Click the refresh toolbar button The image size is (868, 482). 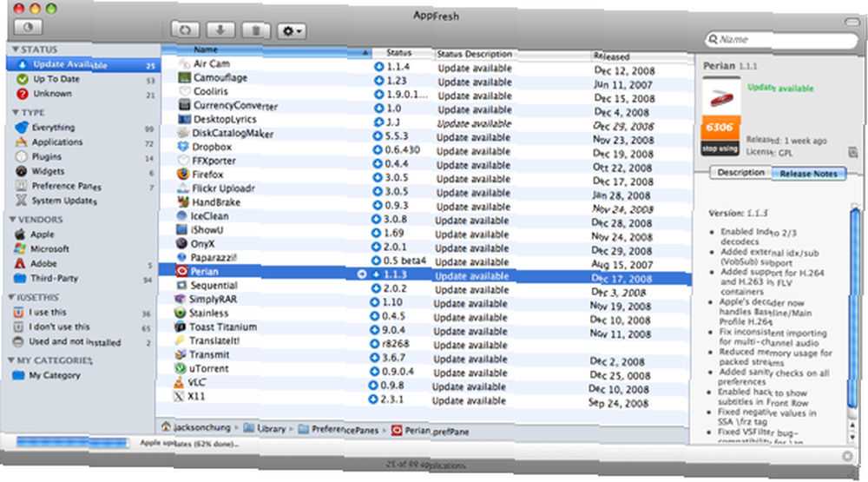[x=185, y=30]
